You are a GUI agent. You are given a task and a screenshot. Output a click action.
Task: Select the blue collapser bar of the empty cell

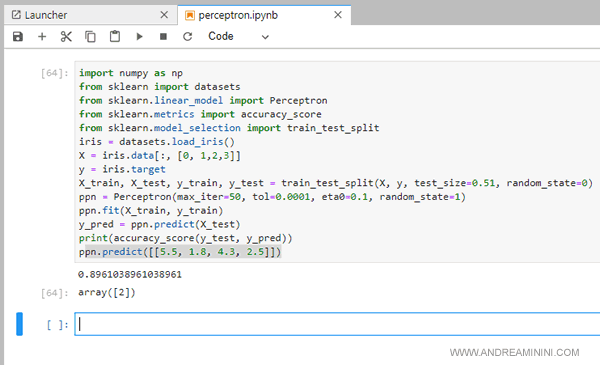pos(19,324)
